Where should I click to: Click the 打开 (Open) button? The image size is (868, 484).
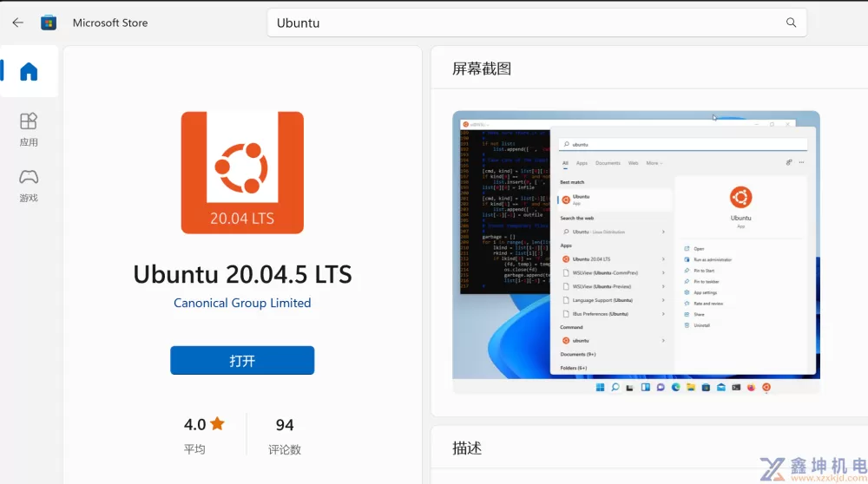click(242, 361)
